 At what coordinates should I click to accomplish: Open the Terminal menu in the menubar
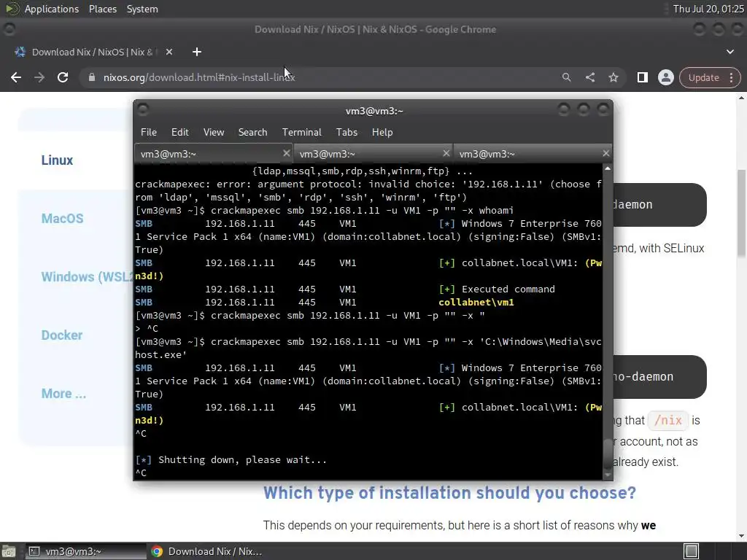pyautogui.click(x=301, y=132)
